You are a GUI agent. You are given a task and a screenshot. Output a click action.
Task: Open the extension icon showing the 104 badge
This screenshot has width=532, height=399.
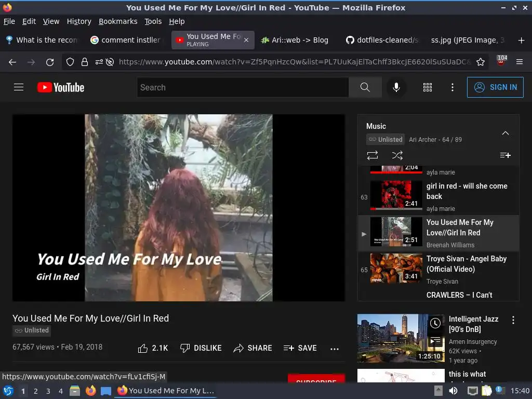click(501, 61)
